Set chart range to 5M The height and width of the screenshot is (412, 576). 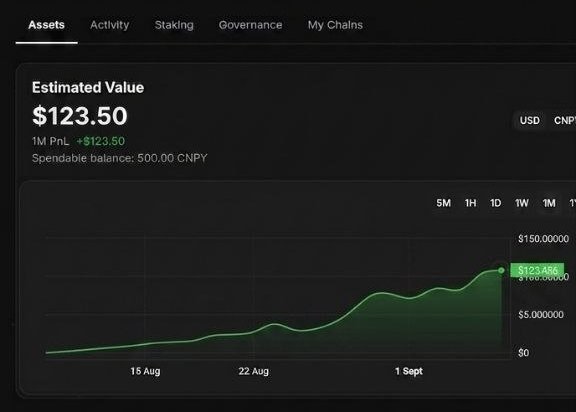click(x=443, y=203)
